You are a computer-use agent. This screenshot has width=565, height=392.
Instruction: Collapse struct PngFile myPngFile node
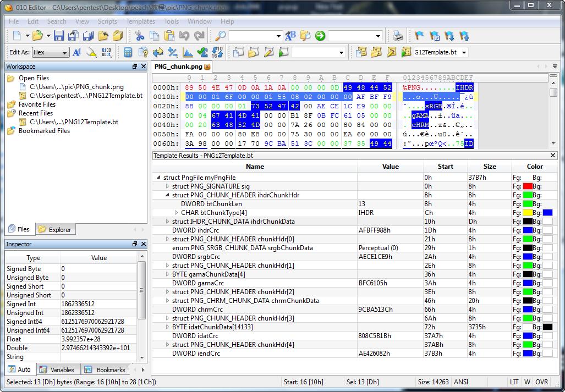pyautogui.click(x=159, y=178)
